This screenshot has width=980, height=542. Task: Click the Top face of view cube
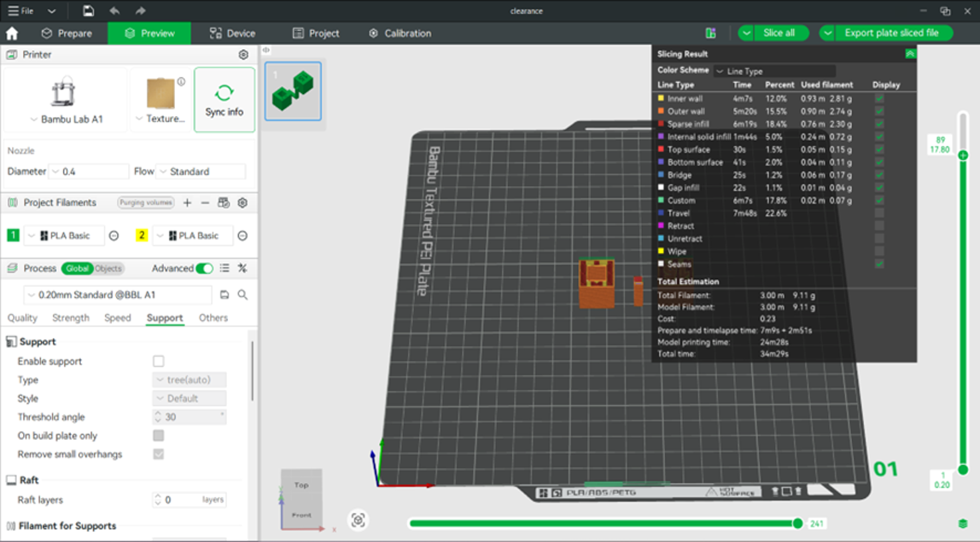(301, 485)
